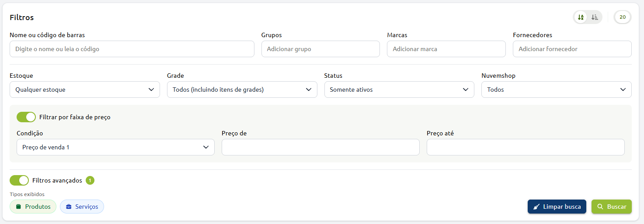Click the Limpar busca button
This screenshot has height=224, width=644.
557,207
